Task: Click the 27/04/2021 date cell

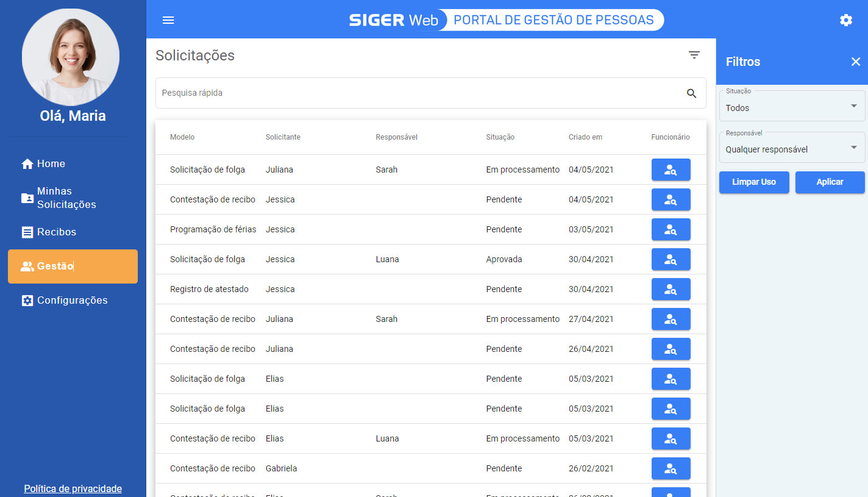Action: (591, 319)
